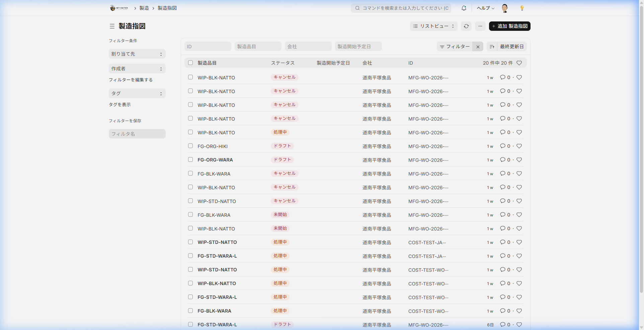Click the sort direction icon
This screenshot has width=644, height=330.
pyautogui.click(x=492, y=47)
